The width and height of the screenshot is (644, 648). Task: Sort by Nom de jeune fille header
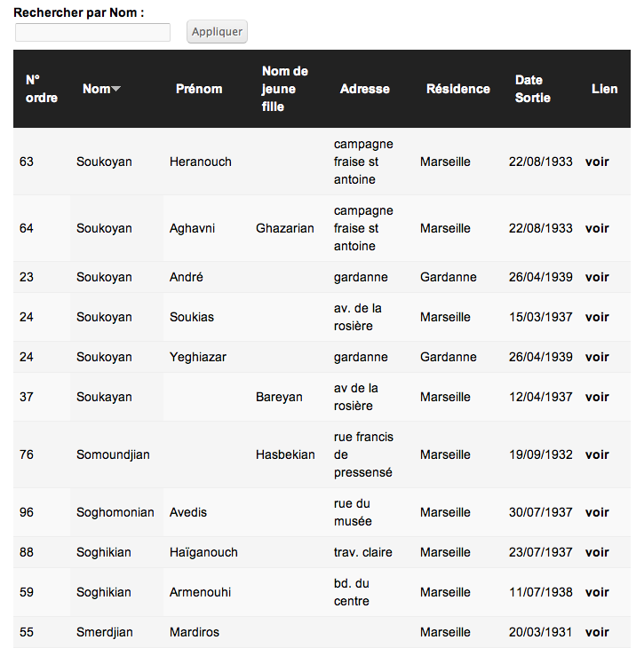tap(284, 89)
